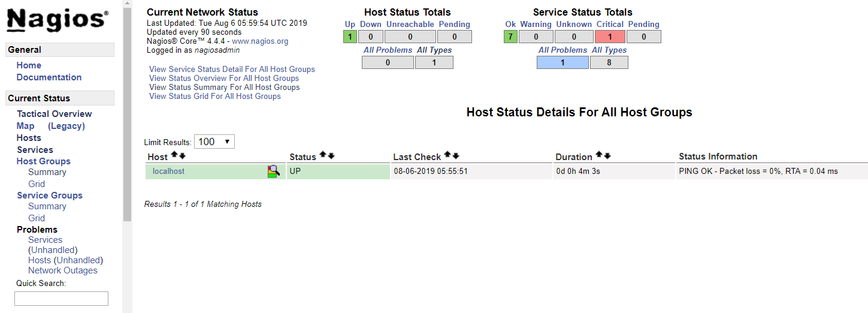Focus the Quick Search input box
Viewport: 868px width, 313px height.
(x=61, y=299)
